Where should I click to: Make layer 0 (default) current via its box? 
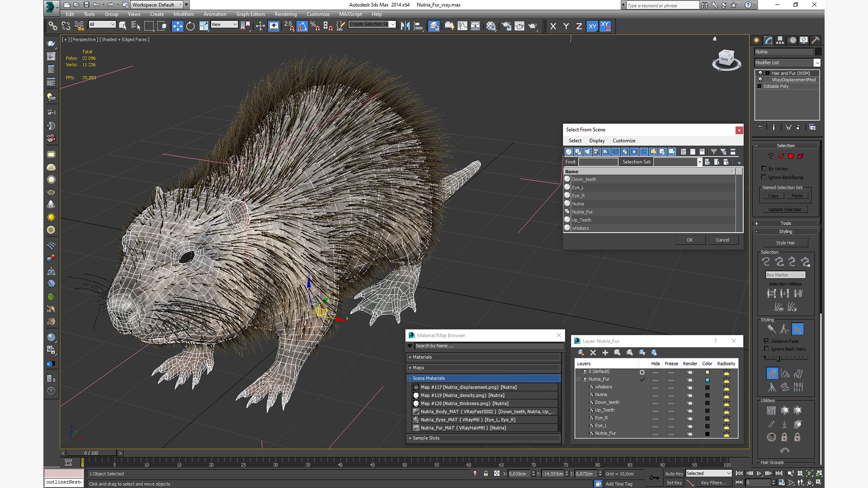(642, 372)
